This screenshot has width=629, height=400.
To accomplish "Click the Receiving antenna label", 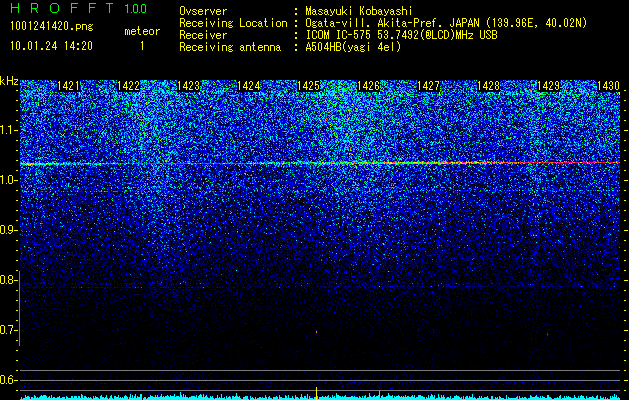I will point(230,47).
